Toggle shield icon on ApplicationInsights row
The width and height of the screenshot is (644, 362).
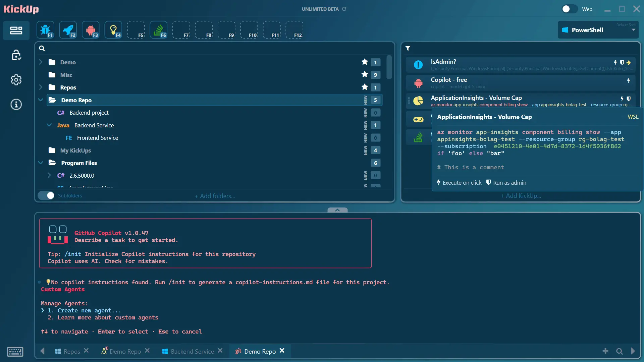pos(629,99)
